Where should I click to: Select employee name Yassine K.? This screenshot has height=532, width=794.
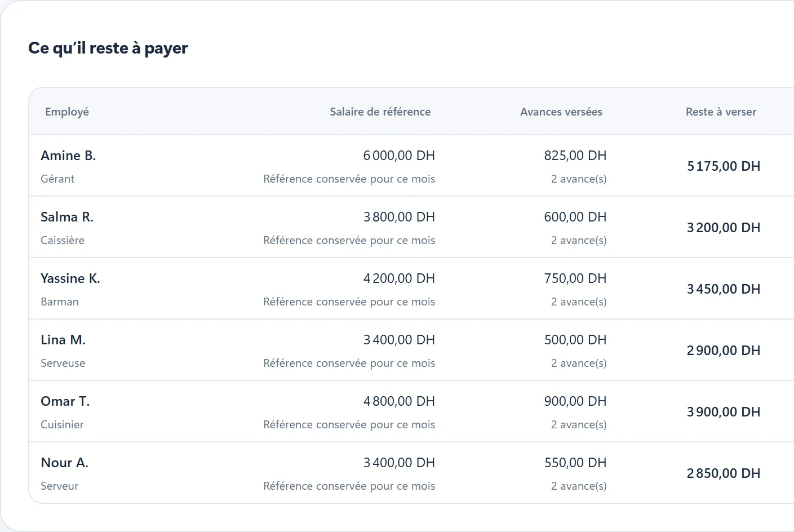click(x=70, y=278)
